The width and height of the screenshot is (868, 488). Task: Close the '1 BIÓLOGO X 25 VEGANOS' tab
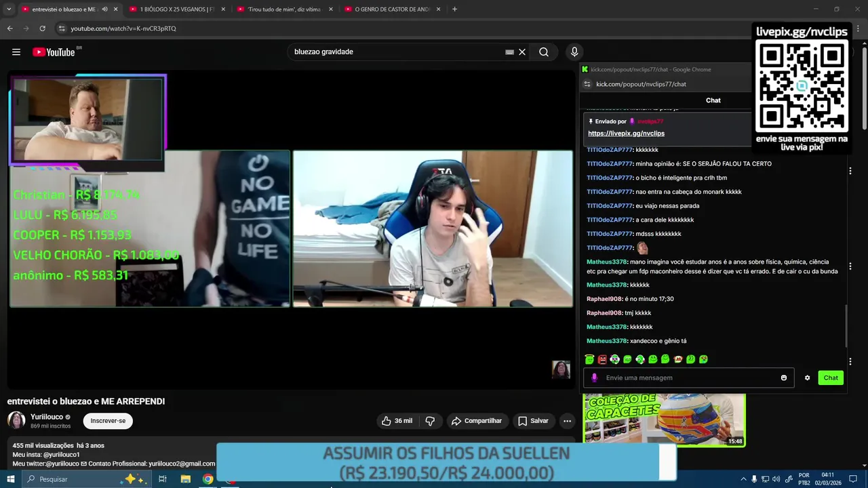click(x=223, y=9)
